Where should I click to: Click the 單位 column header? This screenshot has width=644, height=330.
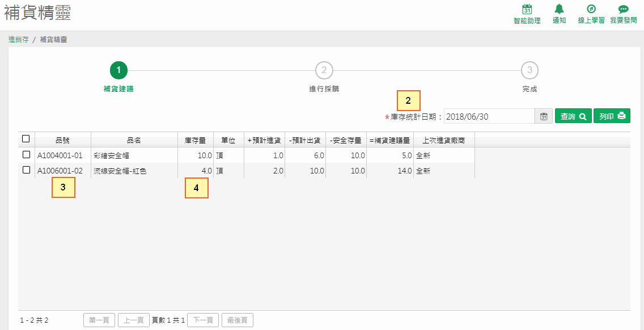(x=228, y=139)
